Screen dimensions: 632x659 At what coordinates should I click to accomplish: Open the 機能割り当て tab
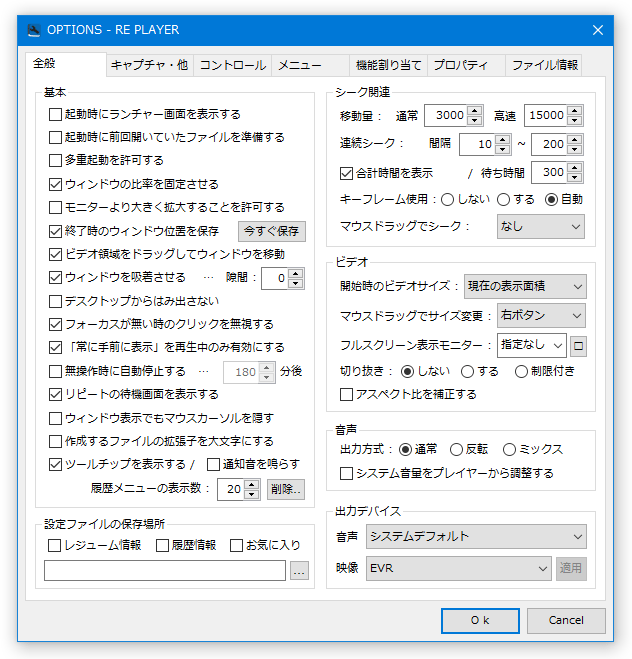point(388,65)
